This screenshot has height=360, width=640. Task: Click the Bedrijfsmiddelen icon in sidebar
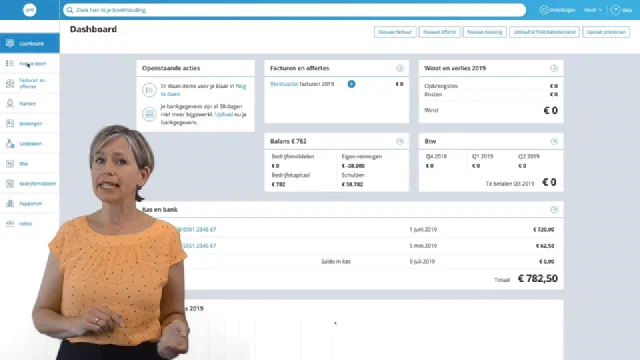click(10, 183)
